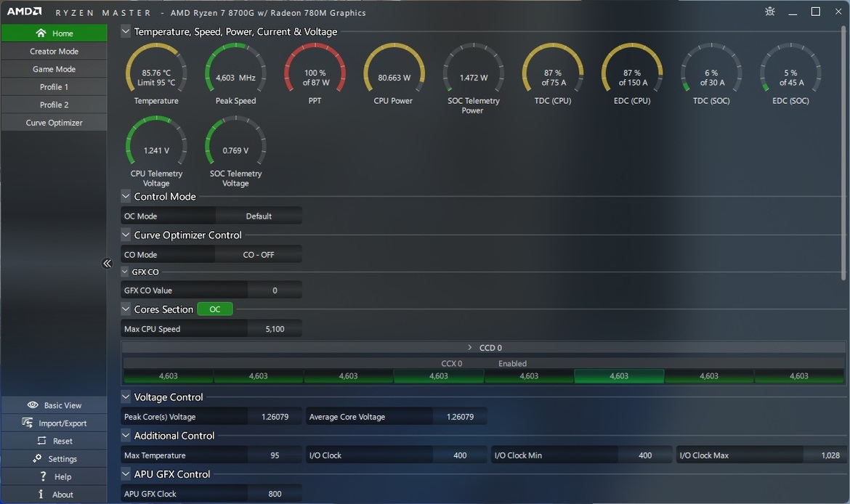This screenshot has width=850, height=504.
Task: Click the highlighted sixth core speed bar
Action: pyautogui.click(x=619, y=376)
